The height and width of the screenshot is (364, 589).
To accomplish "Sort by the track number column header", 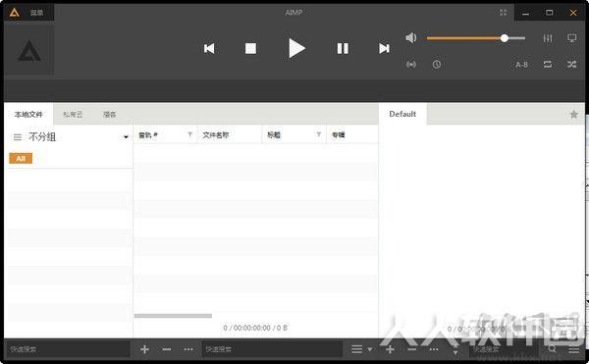I will pyautogui.click(x=148, y=135).
